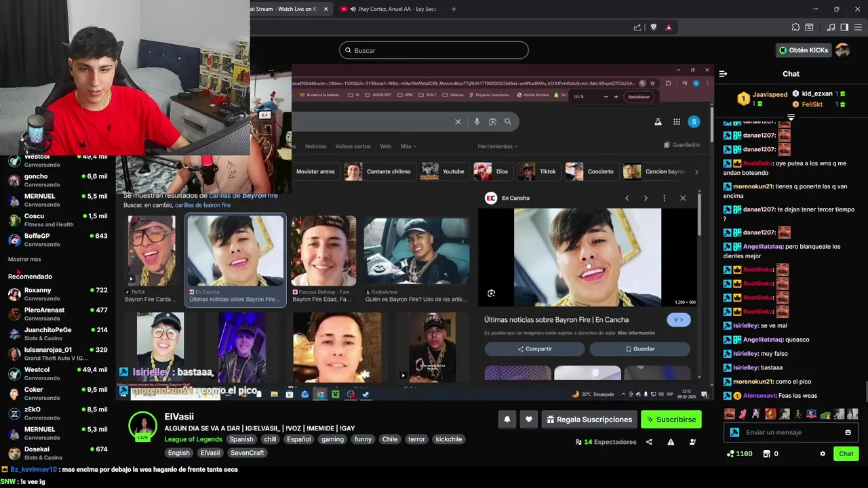Open a new browser tab with plus
The image size is (868, 488).
click(454, 9)
